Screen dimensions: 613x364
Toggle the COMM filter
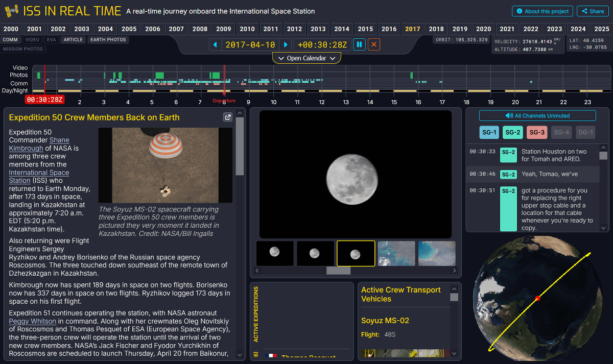[10, 39]
